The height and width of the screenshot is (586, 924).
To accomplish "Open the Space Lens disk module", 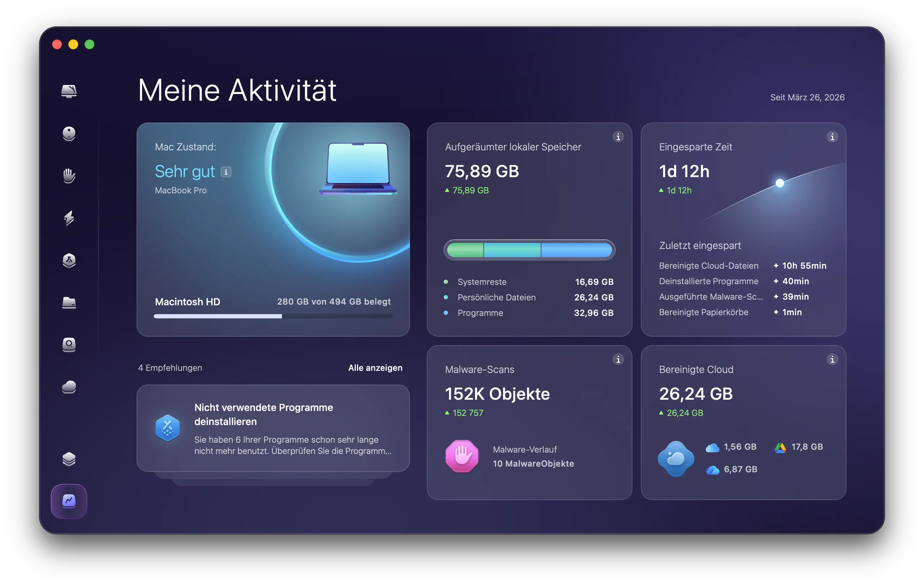I will click(x=69, y=345).
